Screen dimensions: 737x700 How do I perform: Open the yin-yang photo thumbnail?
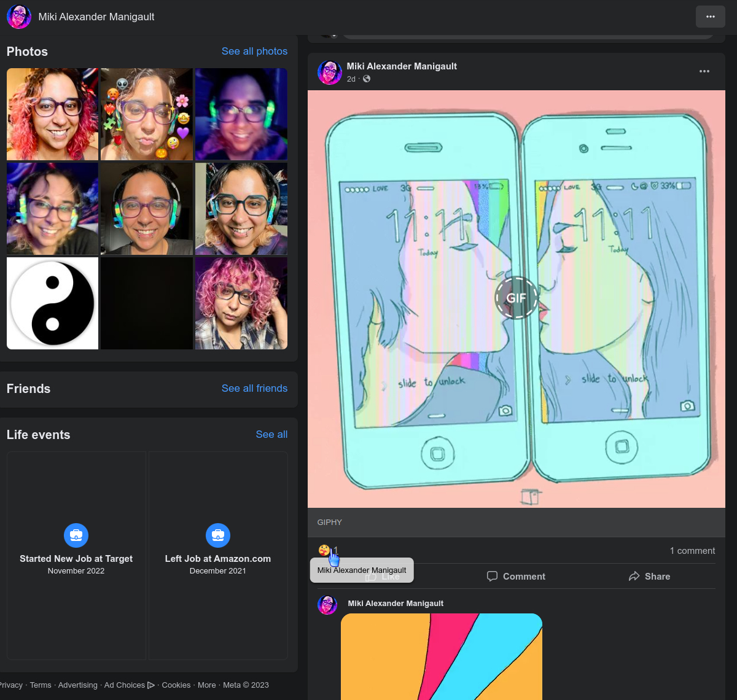(x=52, y=303)
